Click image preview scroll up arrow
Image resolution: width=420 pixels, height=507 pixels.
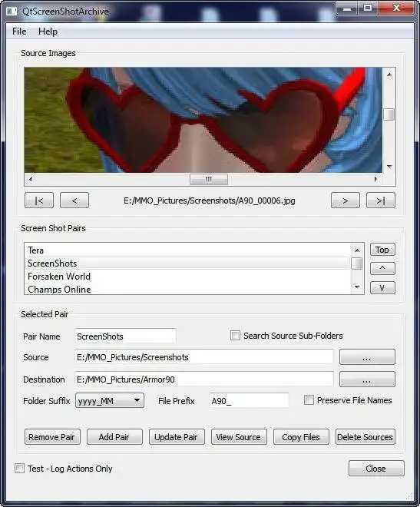(x=389, y=75)
